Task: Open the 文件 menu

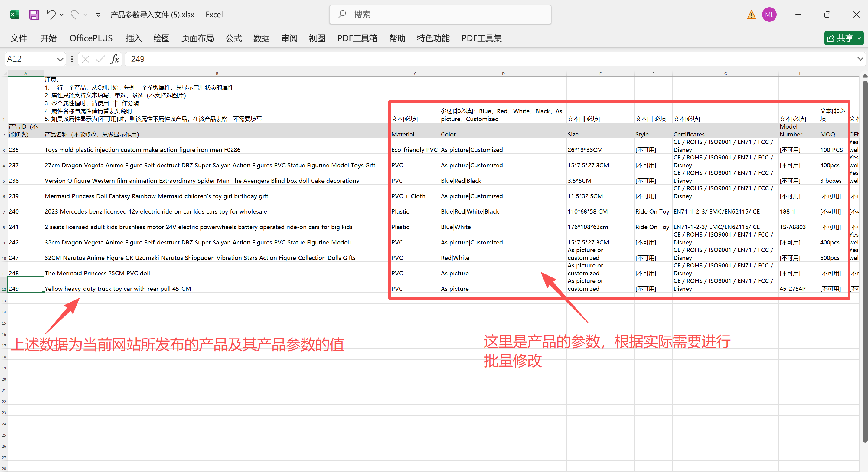Action: click(18, 38)
